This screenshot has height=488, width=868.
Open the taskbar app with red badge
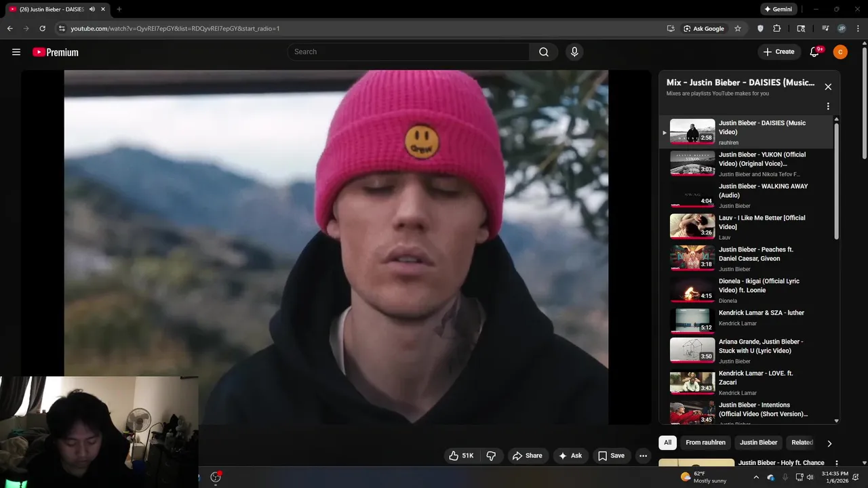(x=216, y=477)
